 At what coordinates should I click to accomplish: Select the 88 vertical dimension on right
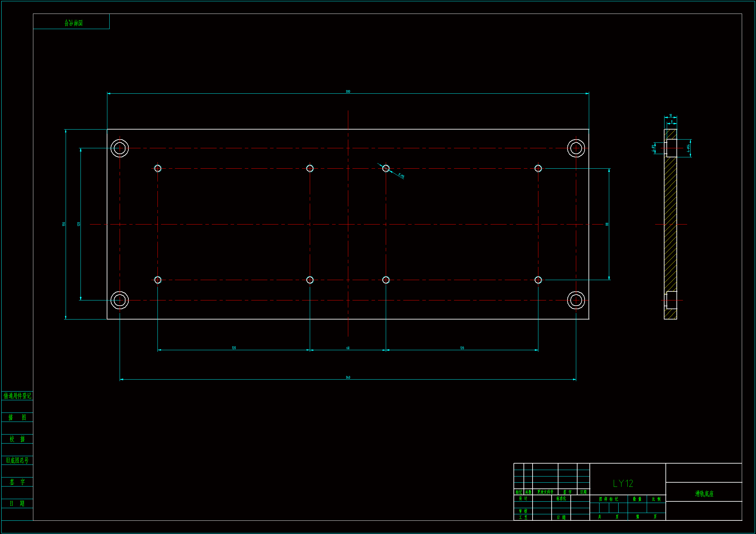point(607,224)
